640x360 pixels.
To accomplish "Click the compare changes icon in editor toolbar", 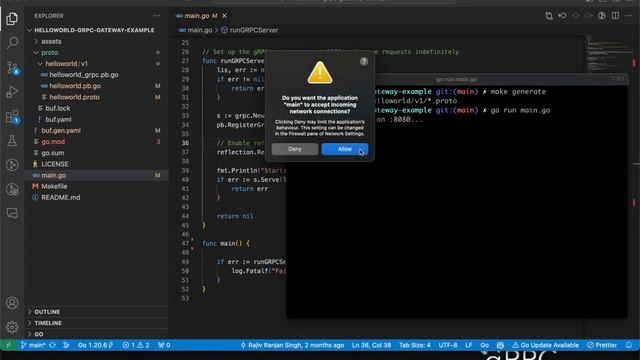I will (549, 16).
